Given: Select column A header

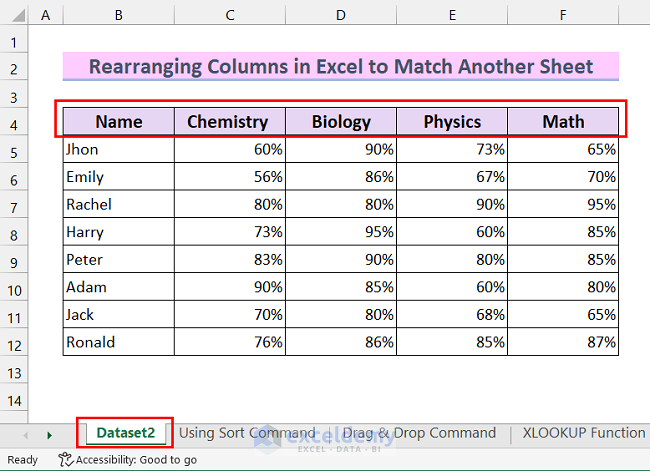Looking at the screenshot, I should [47, 16].
